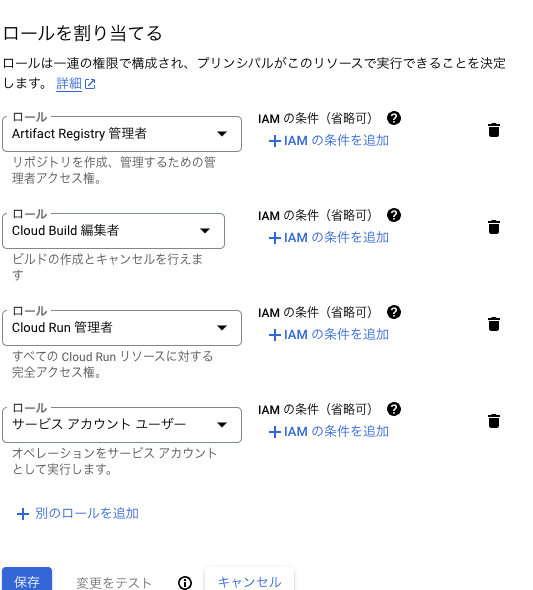This screenshot has width=533, height=590.
Task: Open the Artifact Registry 管理者 role dropdown
Action: [x=122, y=134]
